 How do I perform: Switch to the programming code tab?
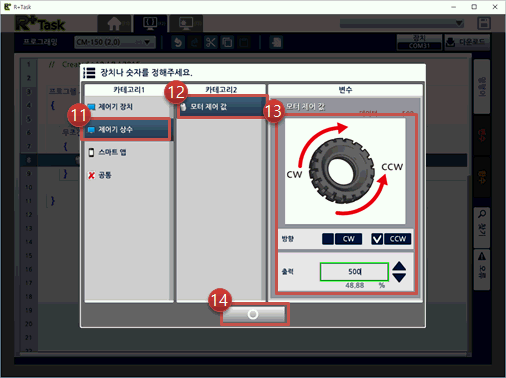(x=151, y=23)
